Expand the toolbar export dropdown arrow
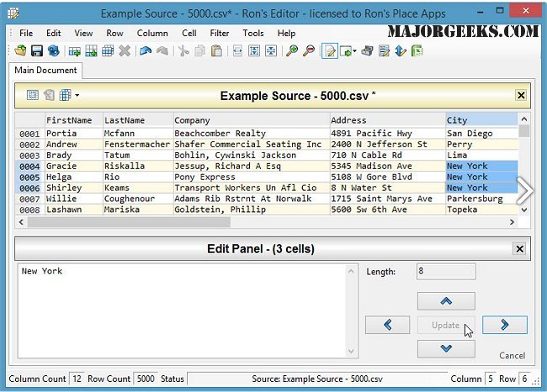This screenshot has height=392, width=547. (x=354, y=51)
